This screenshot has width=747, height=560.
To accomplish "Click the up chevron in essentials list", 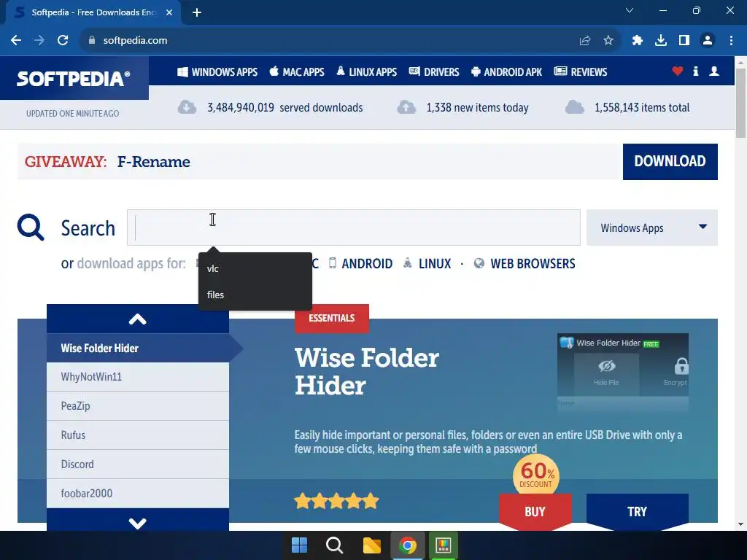I will (x=138, y=319).
